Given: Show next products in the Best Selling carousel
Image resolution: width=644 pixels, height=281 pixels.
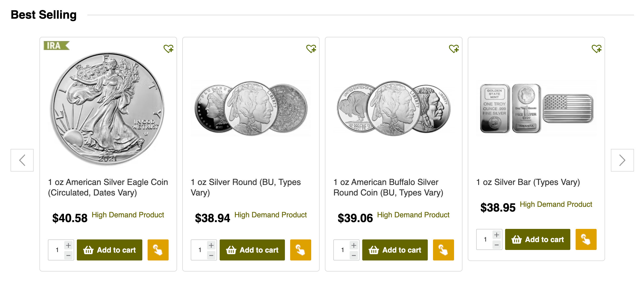Looking at the screenshot, I should coord(622,160).
